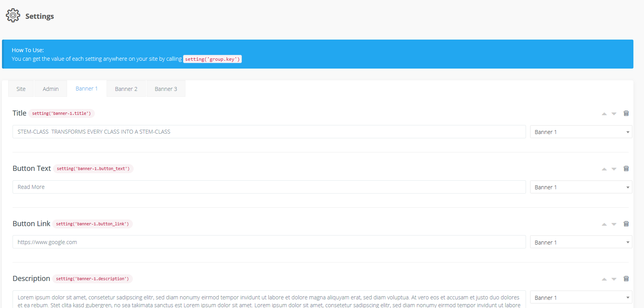The image size is (644, 308).
Task: Click the 'How To Use:' text
Action: tap(28, 50)
